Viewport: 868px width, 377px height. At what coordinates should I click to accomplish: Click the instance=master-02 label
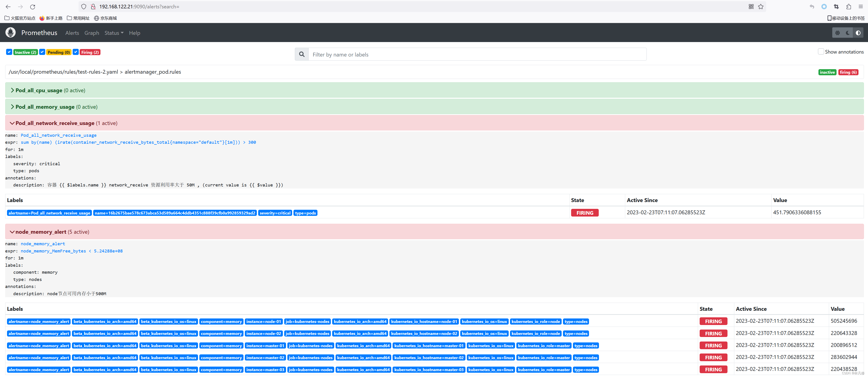coord(265,358)
